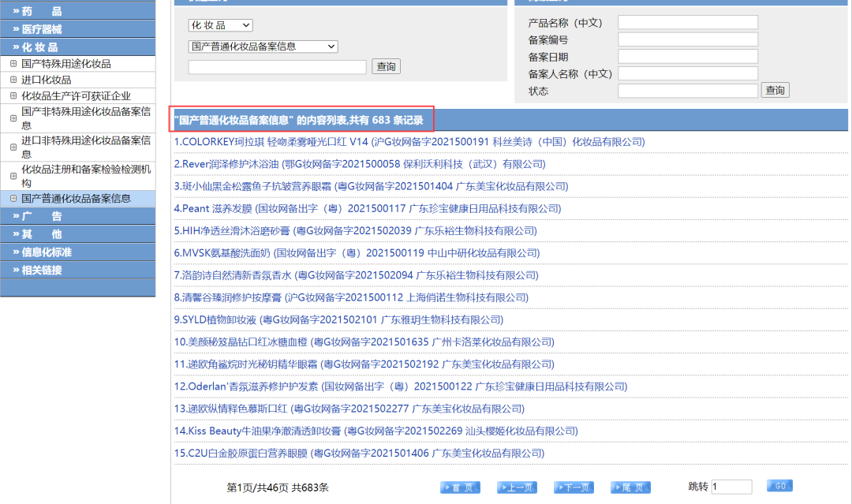Jump to last page with 尾页
Viewport: 852px width, 504px height.
coord(631,487)
